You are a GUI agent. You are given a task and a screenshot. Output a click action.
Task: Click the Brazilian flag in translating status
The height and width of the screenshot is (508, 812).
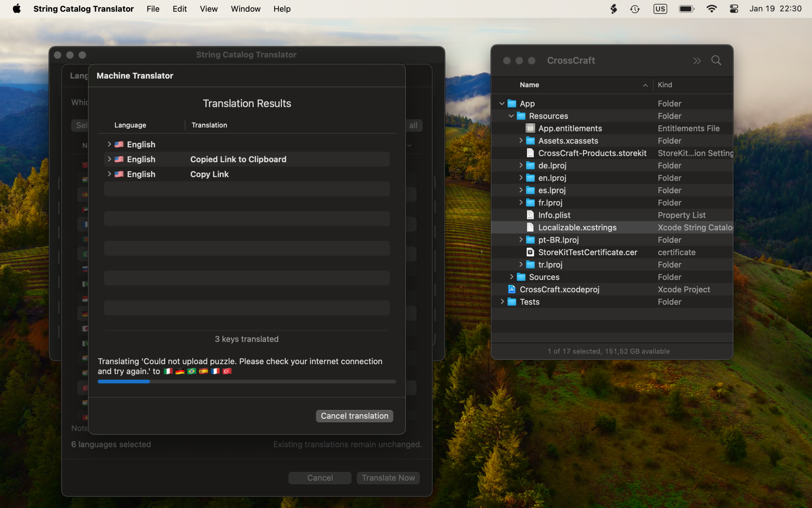(x=192, y=371)
